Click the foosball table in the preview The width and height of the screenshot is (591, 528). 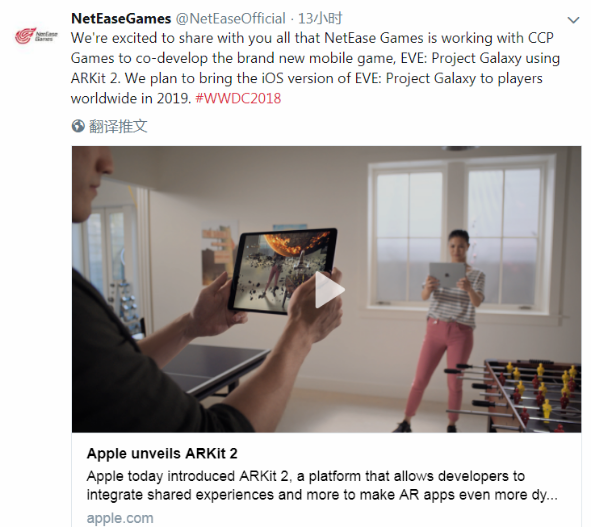pyautogui.click(x=527, y=394)
